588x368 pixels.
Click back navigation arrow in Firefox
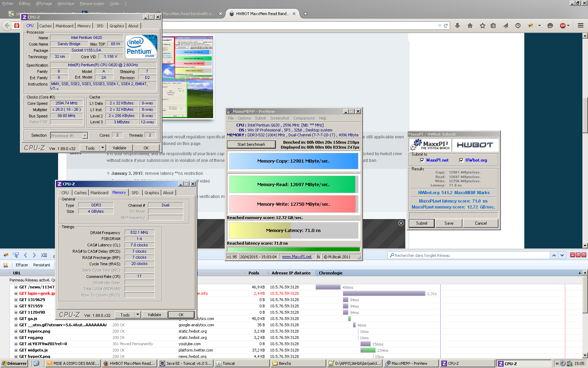(7, 26)
